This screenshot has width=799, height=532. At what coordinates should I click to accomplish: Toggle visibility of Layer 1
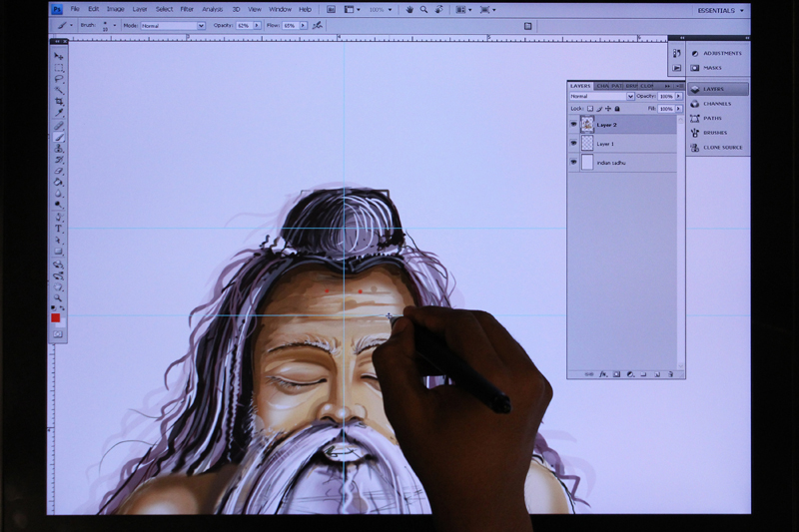573,144
